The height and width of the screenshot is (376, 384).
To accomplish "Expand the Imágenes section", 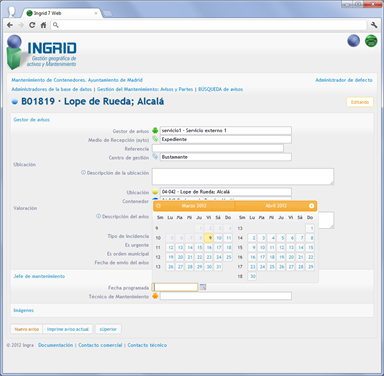I will pyautogui.click(x=24, y=310).
